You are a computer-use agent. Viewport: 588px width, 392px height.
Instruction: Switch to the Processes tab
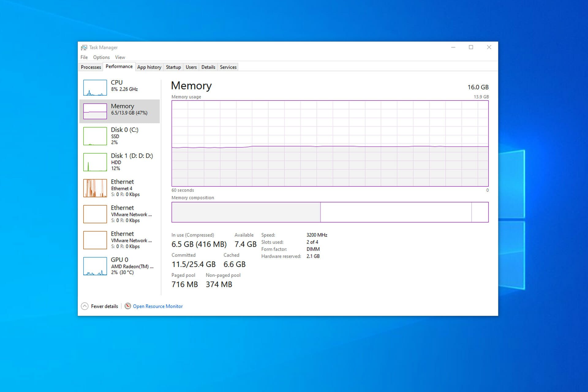[x=91, y=67]
